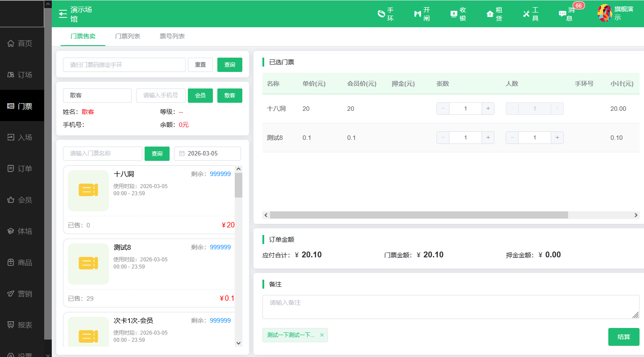The height and width of the screenshot is (357, 644).
Task: Select the 入场 entry sidebar icon
Action: (21, 137)
